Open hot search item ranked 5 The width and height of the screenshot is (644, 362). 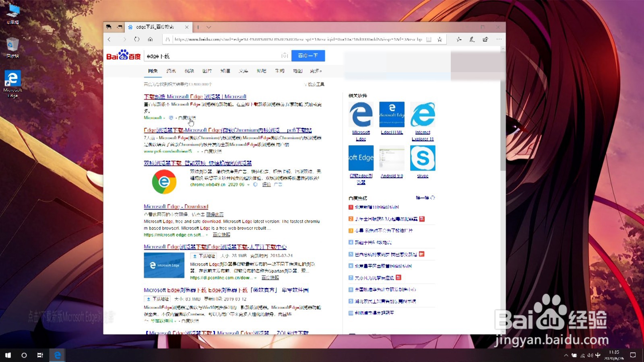386,254
